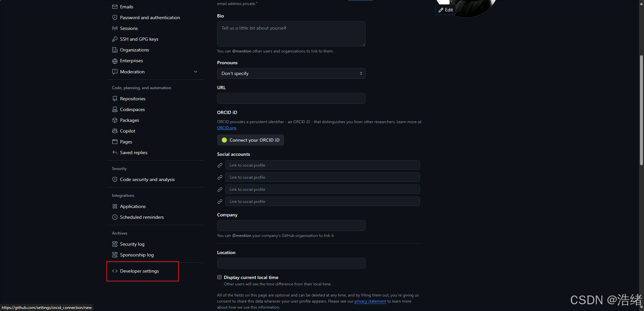
Task: Click the Developer settings code icon
Action: 115,271
